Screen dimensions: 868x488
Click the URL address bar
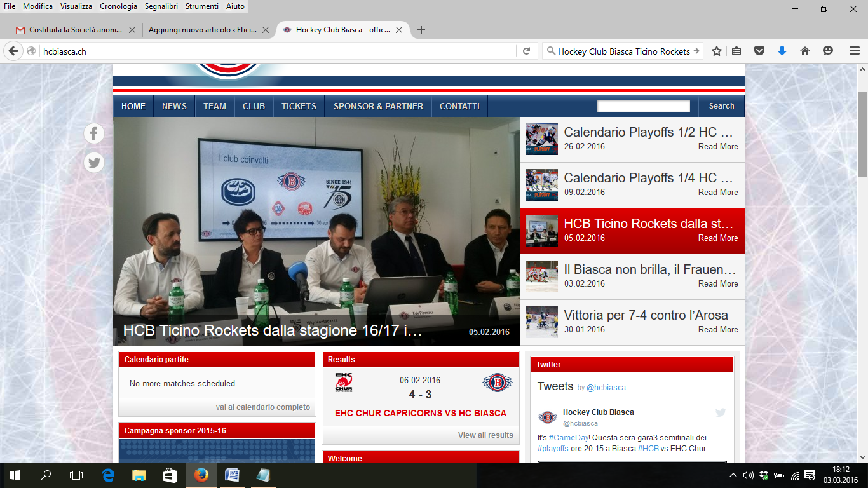pyautogui.click(x=278, y=51)
